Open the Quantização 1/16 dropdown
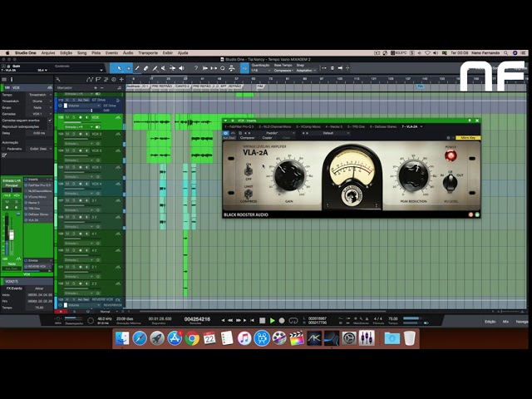Image resolution: width=532 pixels, height=399 pixels. pos(260,71)
